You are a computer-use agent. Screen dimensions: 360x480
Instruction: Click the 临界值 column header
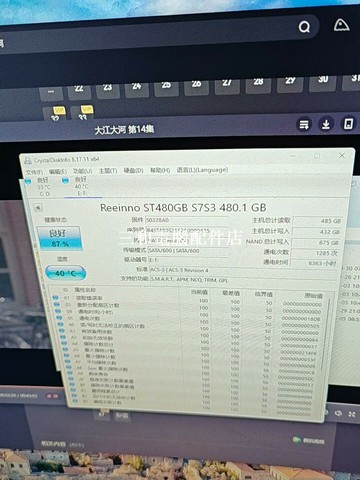[x=264, y=294]
